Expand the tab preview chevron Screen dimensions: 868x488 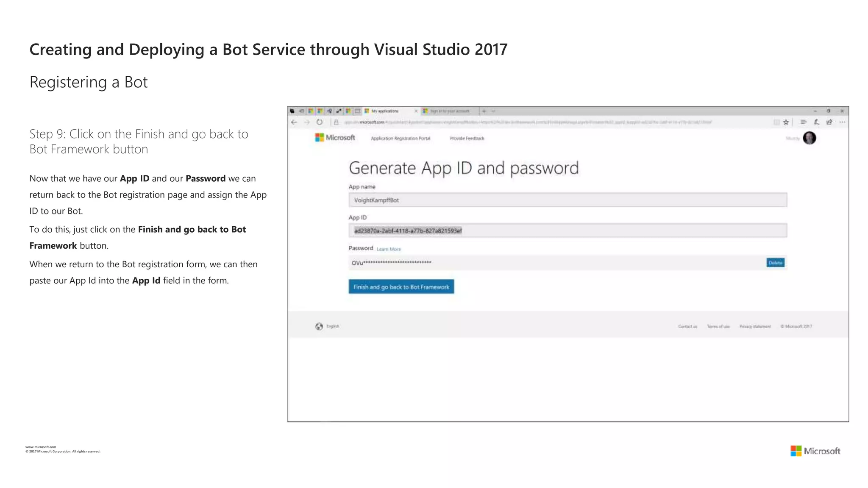click(493, 111)
